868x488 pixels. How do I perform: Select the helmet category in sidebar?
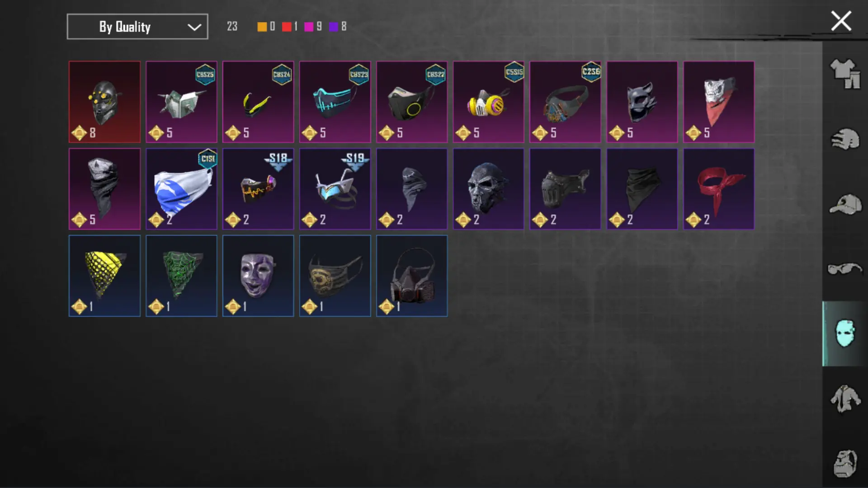[844, 139]
